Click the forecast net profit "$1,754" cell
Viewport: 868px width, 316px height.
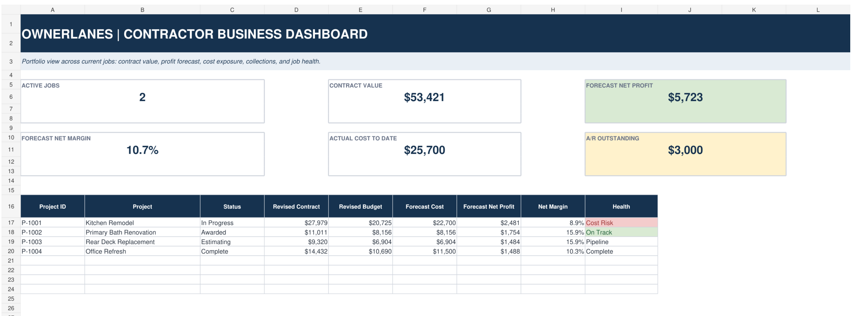click(489, 232)
